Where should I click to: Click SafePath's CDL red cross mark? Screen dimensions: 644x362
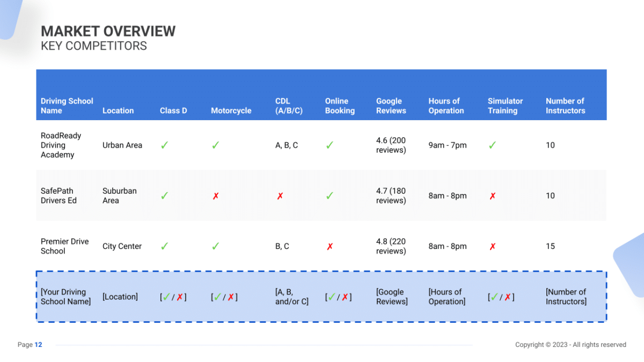click(x=280, y=196)
